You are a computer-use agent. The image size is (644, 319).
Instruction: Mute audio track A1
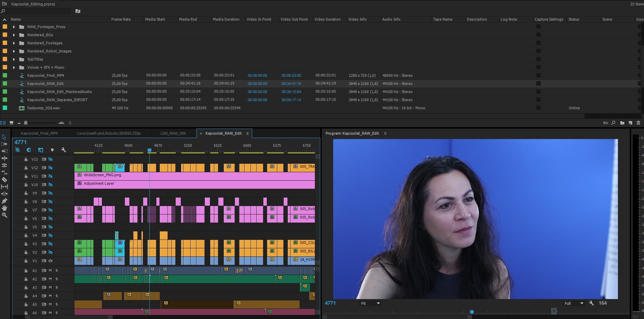(50, 271)
